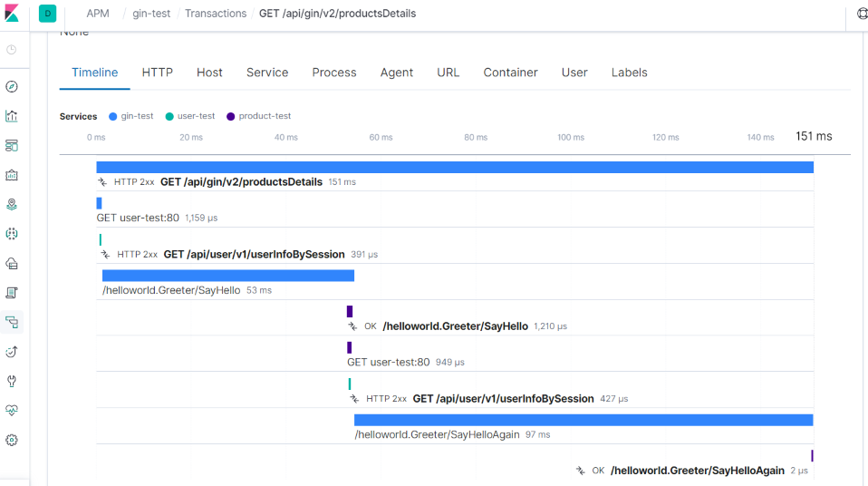Image resolution: width=868 pixels, height=486 pixels.
Task: Open the Service tab
Action: point(267,73)
